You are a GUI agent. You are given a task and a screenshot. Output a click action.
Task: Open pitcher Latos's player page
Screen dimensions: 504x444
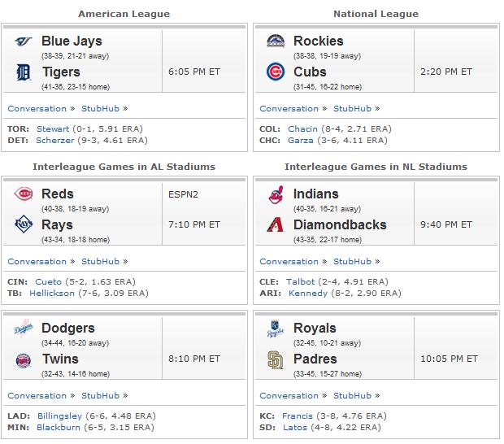coord(295,428)
